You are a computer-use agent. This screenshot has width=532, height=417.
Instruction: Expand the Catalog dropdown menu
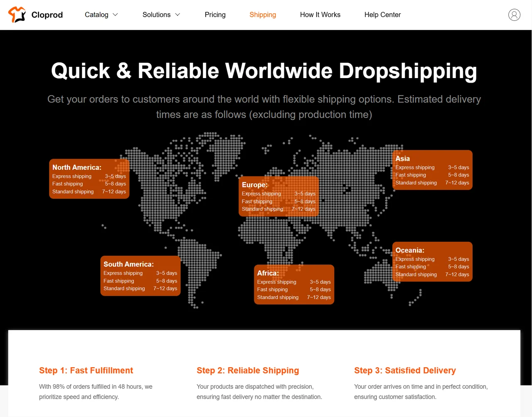pos(97,15)
